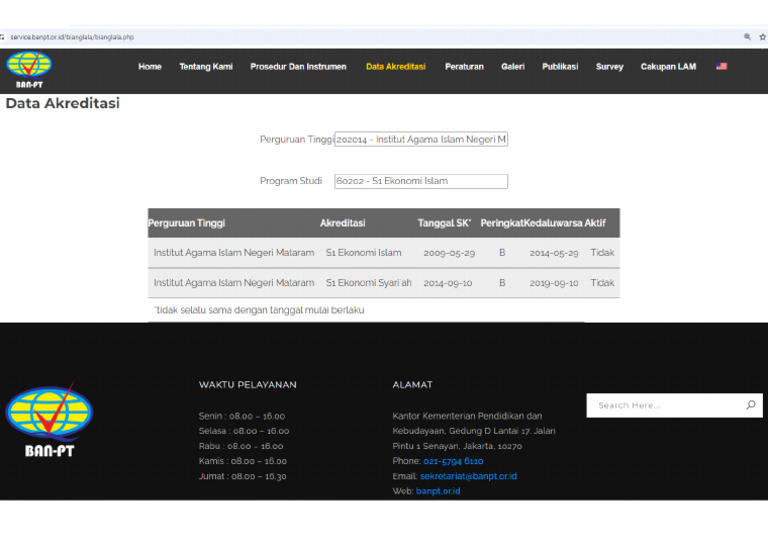This screenshot has width=768, height=544.
Task: Click the browser zoom magnifier icon
Action: click(747, 37)
